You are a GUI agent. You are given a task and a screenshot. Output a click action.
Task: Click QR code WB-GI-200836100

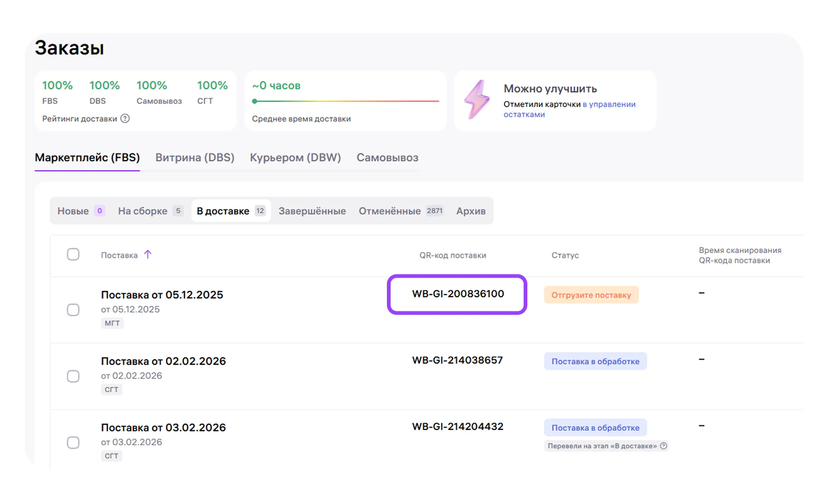[458, 294]
